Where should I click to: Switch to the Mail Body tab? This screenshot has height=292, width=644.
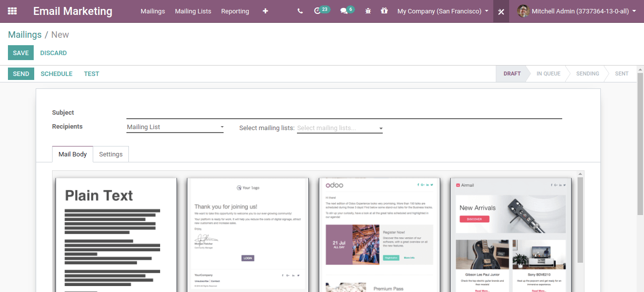72,154
